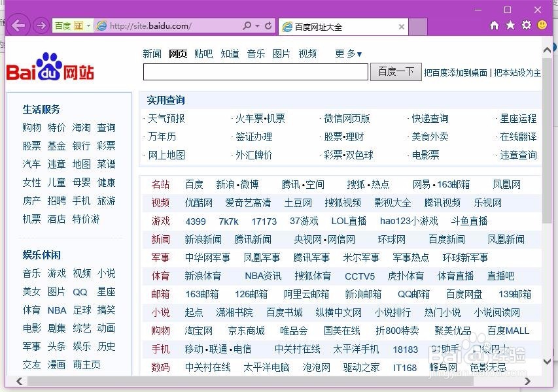Click the search magnifier in address bar
The width and height of the screenshot is (558, 392).
point(247,25)
